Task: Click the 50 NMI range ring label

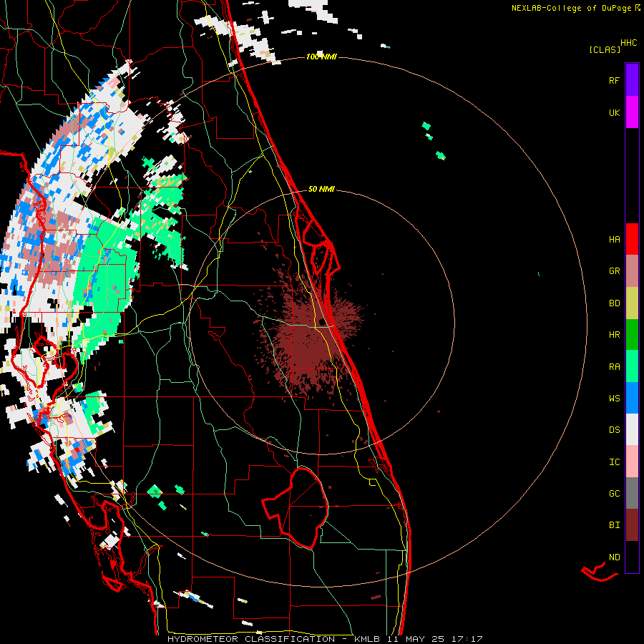Action: (321, 189)
